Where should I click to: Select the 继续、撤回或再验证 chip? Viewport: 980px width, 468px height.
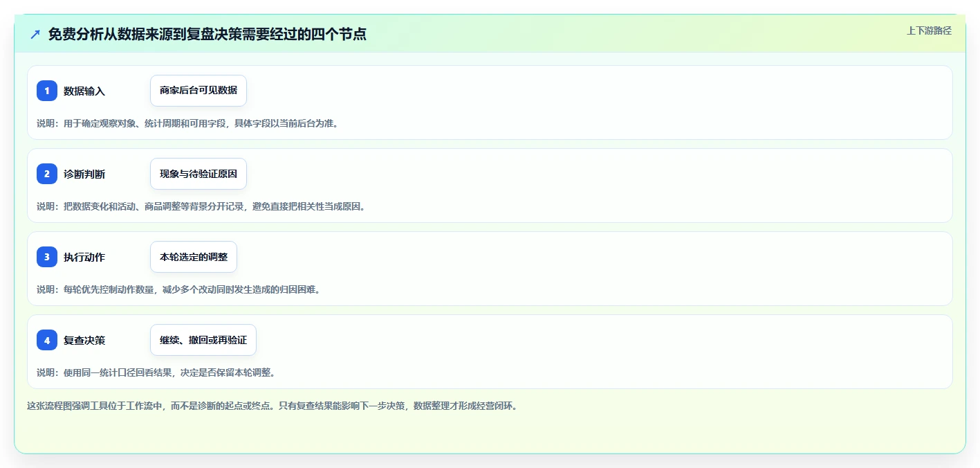tap(203, 340)
